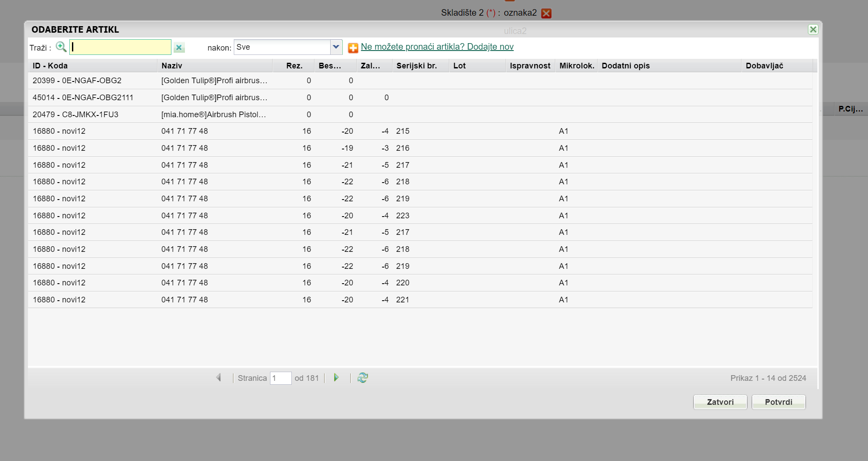Select novi12 row with serial 223
This screenshot has height=461, width=868.
click(420, 216)
